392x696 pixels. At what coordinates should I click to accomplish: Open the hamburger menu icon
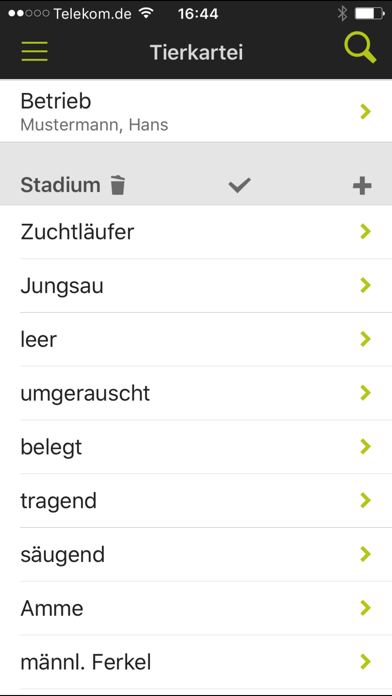pyautogui.click(x=34, y=51)
